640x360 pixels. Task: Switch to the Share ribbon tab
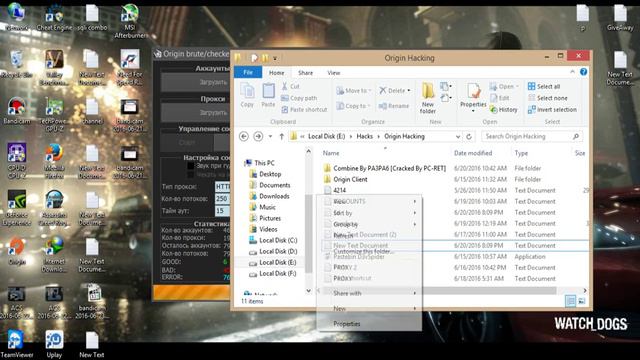point(305,73)
